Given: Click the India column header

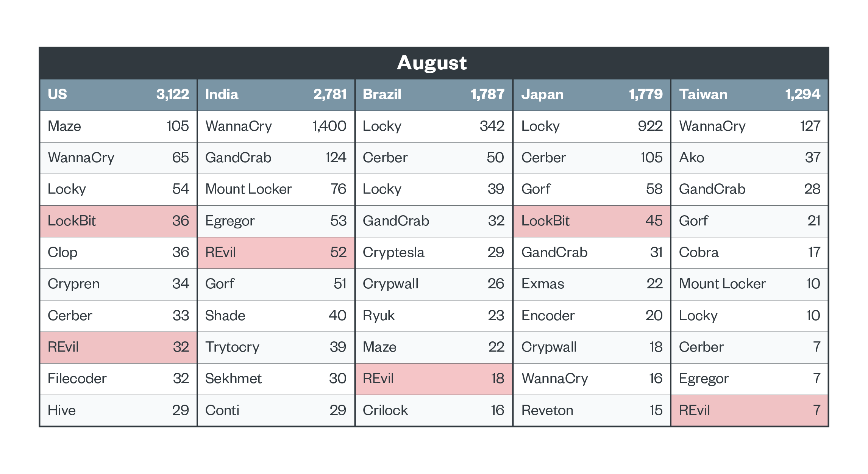Looking at the screenshot, I should tap(276, 94).
